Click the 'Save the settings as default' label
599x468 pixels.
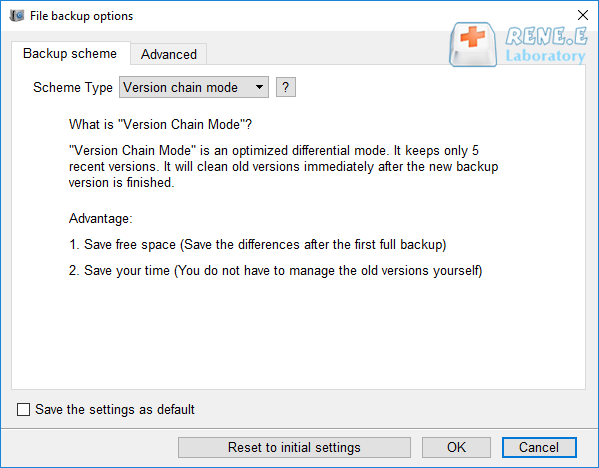115,409
